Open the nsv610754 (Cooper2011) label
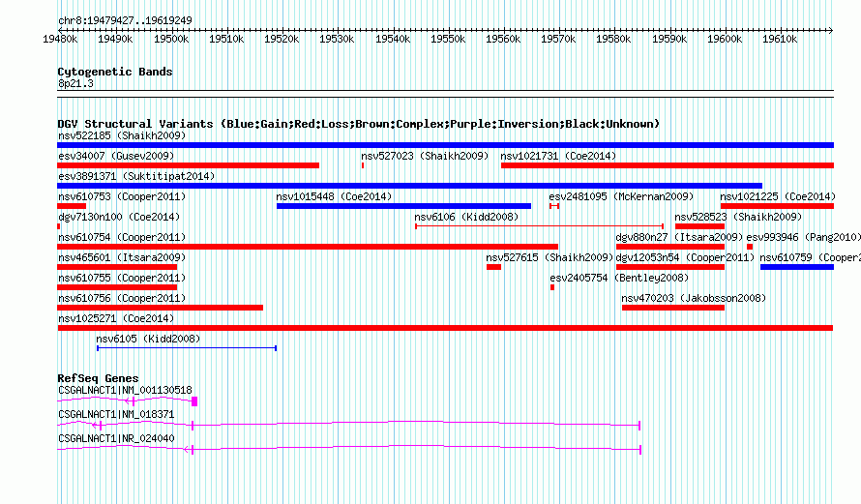Viewport: 861px width, 504px height. pyautogui.click(x=122, y=237)
